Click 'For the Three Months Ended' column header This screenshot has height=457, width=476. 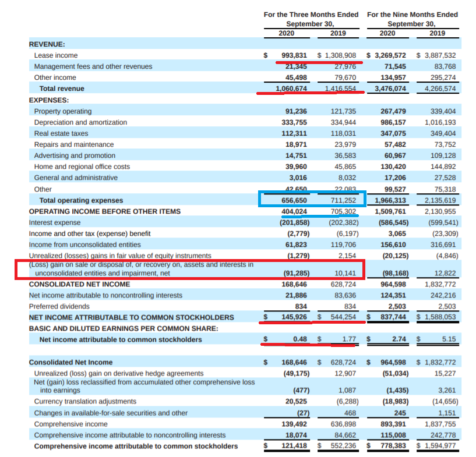(311, 15)
